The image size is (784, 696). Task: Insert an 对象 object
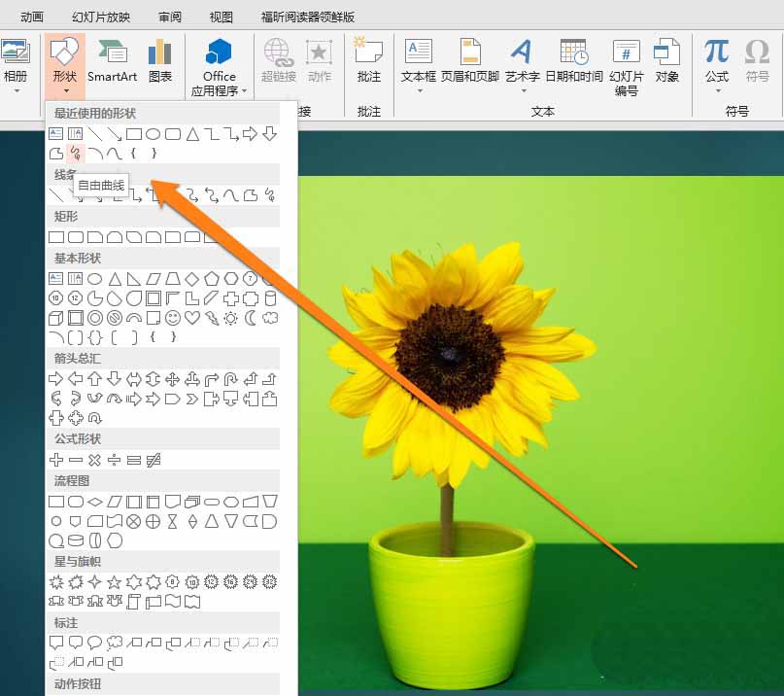[x=667, y=61]
